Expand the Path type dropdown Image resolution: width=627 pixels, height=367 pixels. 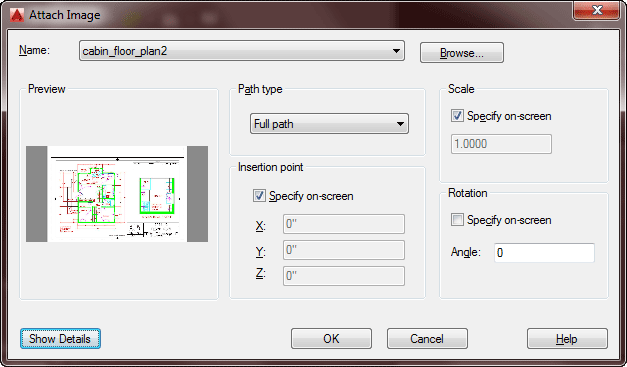(x=329, y=124)
